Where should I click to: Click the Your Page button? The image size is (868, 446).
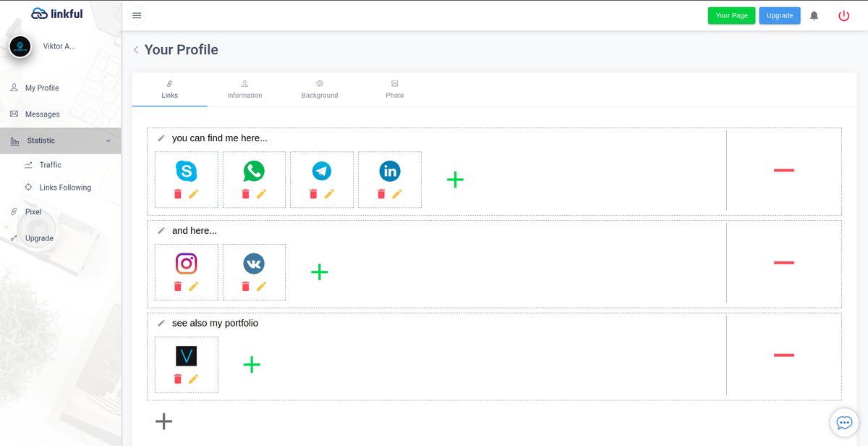click(731, 15)
